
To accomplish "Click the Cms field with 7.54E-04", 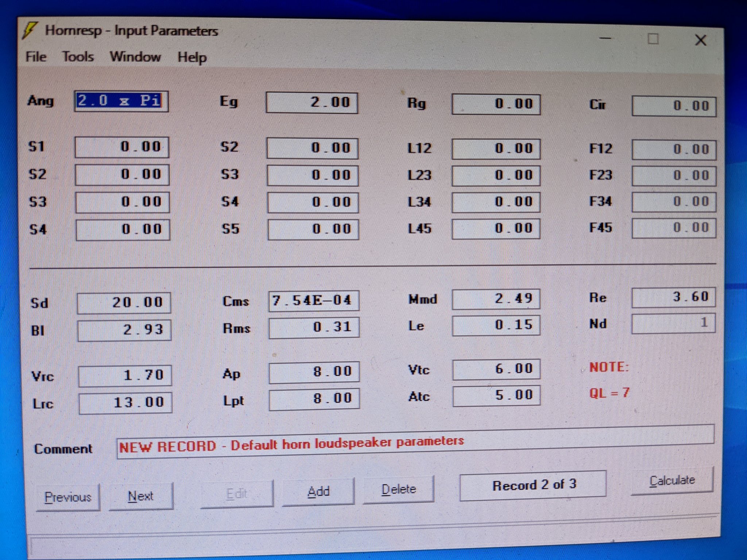I will point(314,301).
